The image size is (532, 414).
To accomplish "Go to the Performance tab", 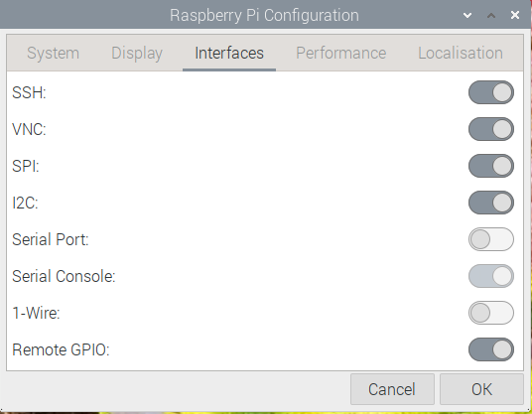I will point(341,53).
